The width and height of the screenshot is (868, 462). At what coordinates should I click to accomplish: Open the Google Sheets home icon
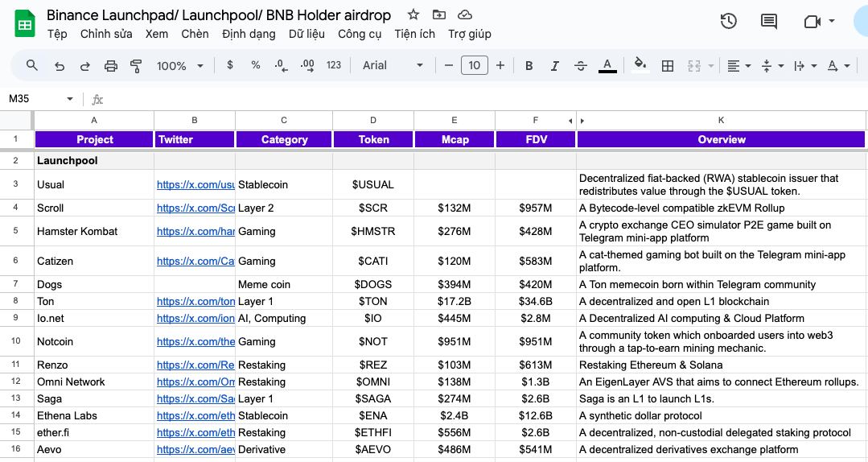point(25,24)
